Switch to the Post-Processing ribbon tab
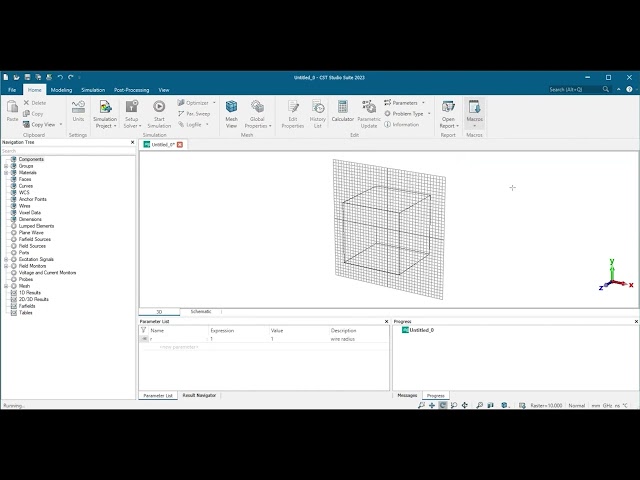The image size is (640, 480). coord(131,90)
